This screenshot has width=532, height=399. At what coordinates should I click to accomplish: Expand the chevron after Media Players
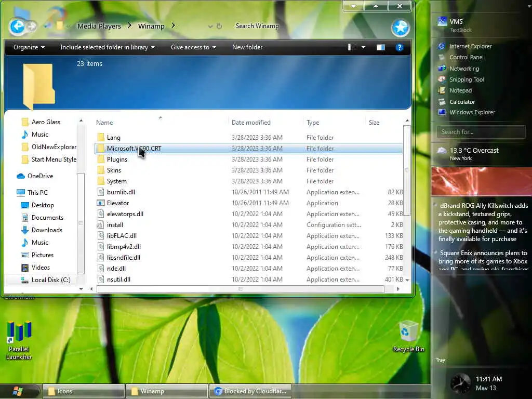(x=129, y=25)
